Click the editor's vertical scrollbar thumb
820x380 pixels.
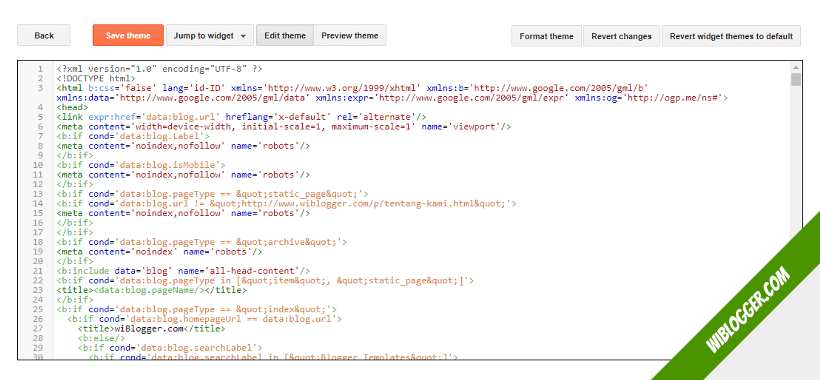[795, 80]
